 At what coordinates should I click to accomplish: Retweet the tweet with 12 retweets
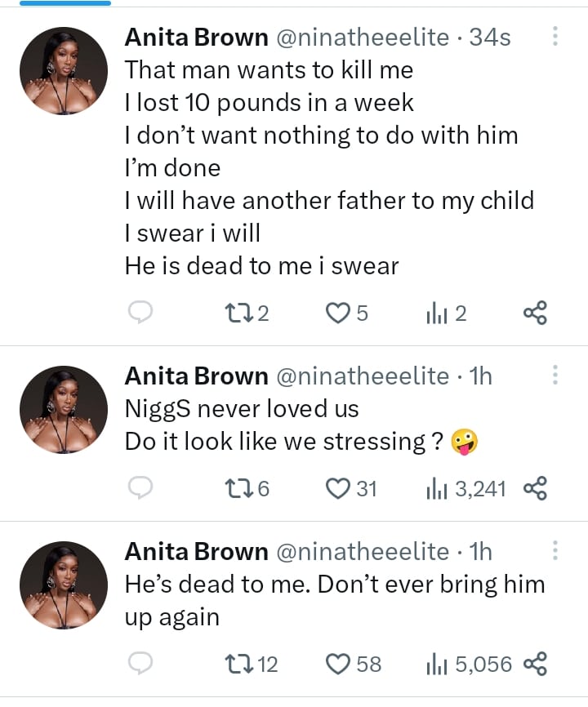(x=237, y=664)
